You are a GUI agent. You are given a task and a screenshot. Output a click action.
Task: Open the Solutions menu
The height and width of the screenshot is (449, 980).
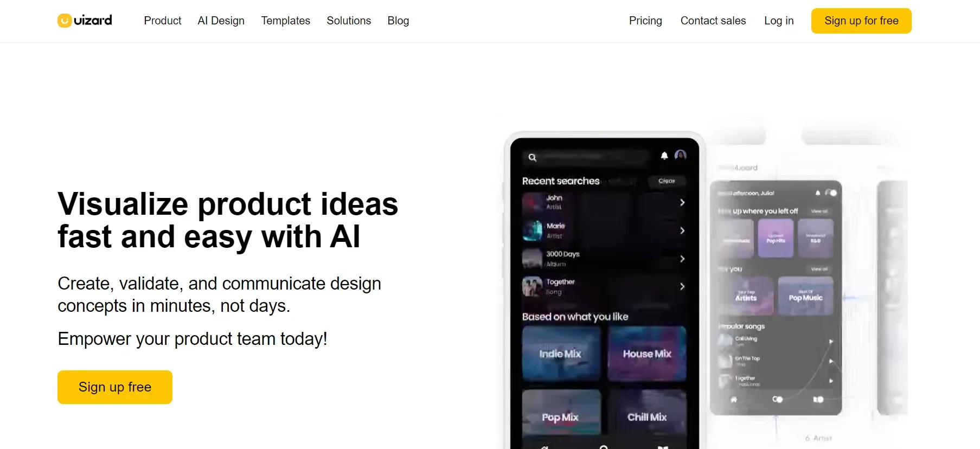[x=349, y=21]
